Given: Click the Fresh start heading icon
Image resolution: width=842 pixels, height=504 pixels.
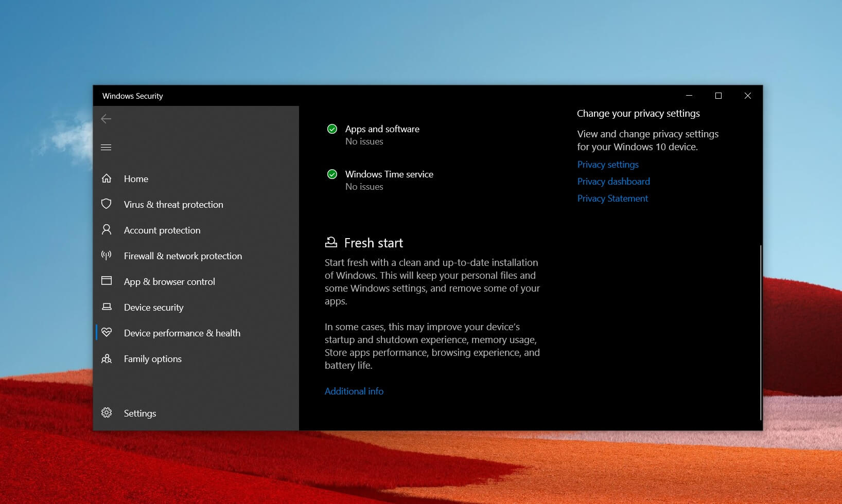Looking at the screenshot, I should point(331,242).
